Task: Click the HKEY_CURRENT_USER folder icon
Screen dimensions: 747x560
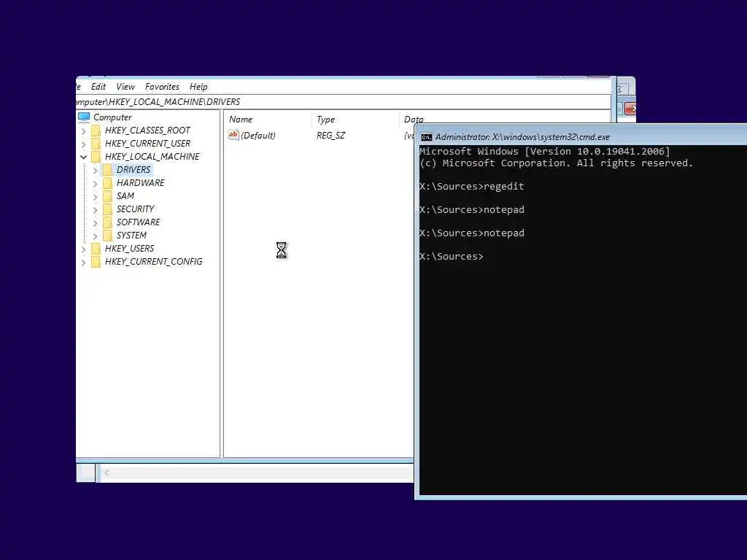Action: tap(96, 144)
